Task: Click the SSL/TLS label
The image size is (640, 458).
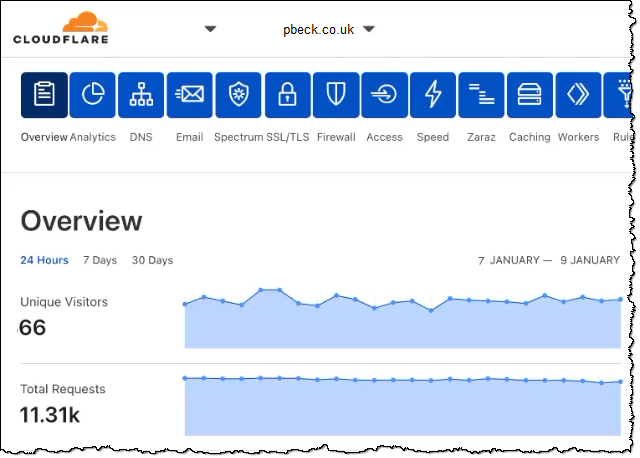Action: [288, 137]
